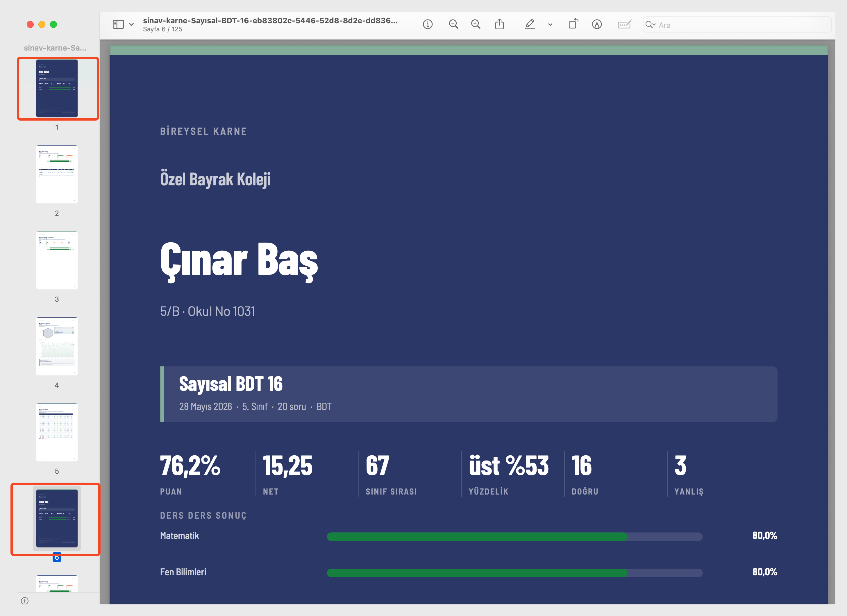Click the 15,25 NET value

tap(287, 465)
